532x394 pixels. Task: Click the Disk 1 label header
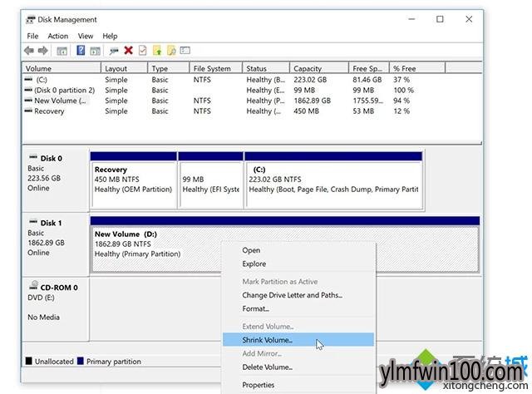point(52,223)
